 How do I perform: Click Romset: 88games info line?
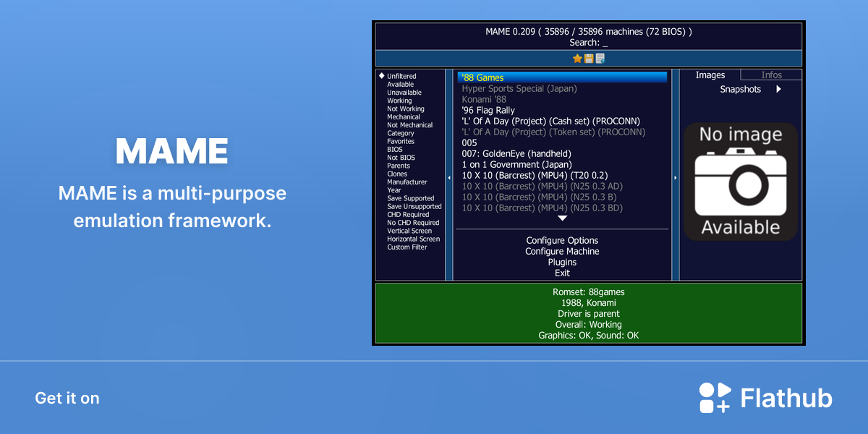coord(588,292)
